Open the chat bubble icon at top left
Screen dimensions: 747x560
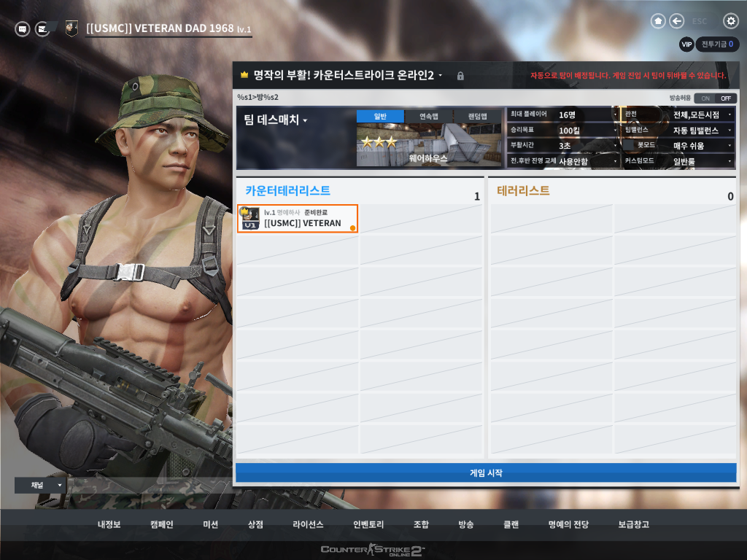[x=22, y=29]
